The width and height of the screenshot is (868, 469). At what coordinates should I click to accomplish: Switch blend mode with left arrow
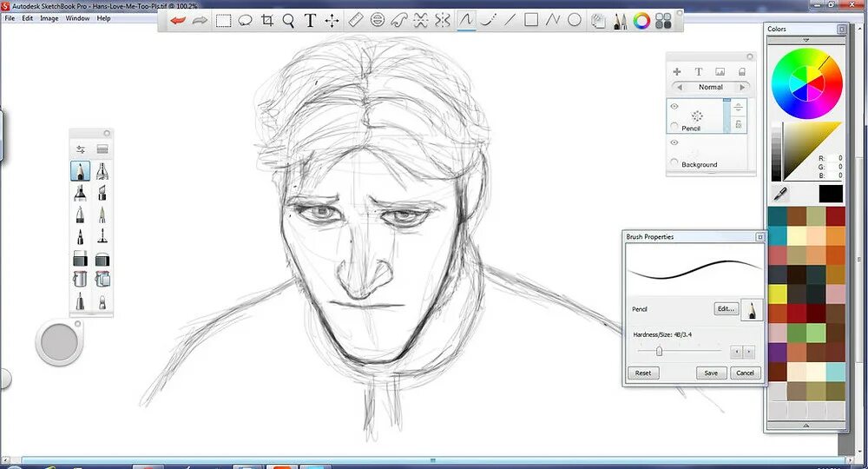(x=680, y=87)
